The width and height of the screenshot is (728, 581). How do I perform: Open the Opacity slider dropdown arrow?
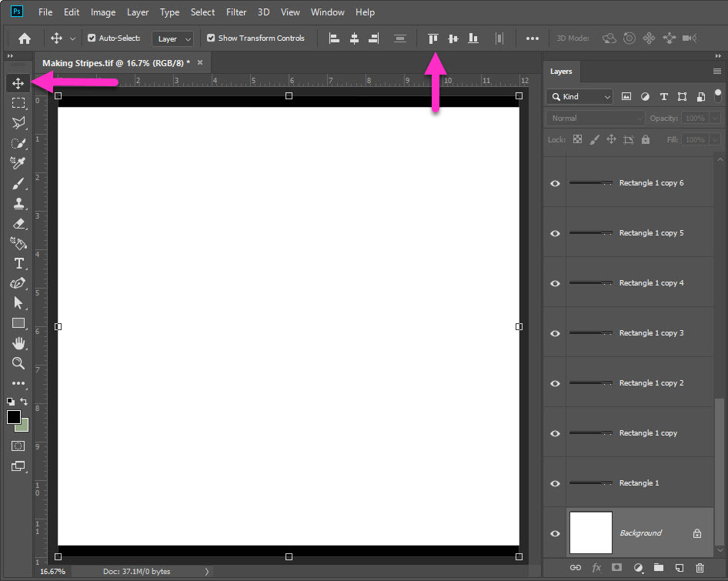tap(716, 119)
